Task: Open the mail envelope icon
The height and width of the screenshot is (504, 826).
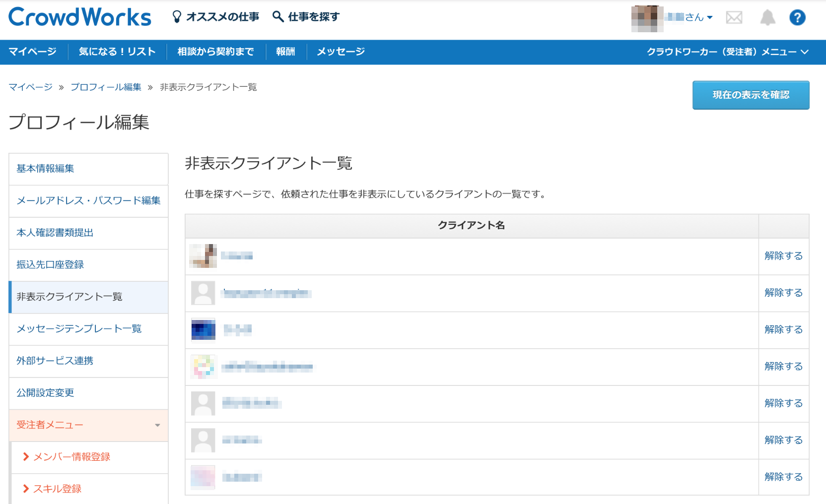Action: tap(734, 18)
